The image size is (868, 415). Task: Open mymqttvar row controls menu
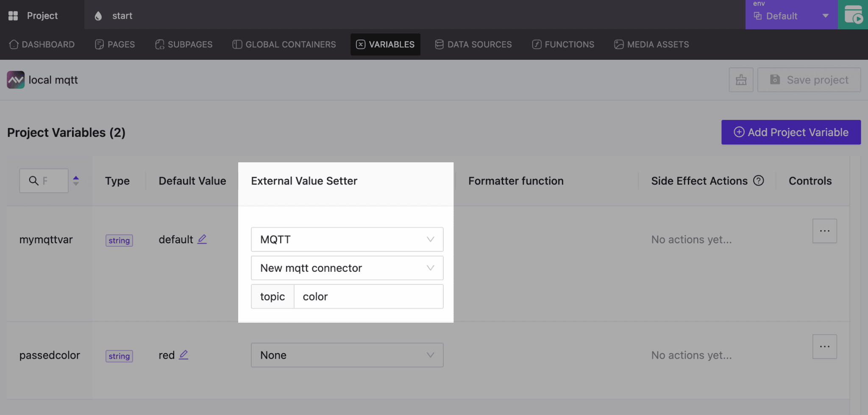[824, 231]
